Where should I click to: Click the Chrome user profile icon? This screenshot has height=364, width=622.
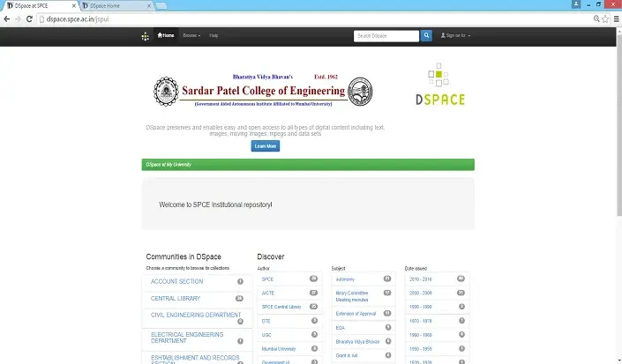tap(576, 4)
